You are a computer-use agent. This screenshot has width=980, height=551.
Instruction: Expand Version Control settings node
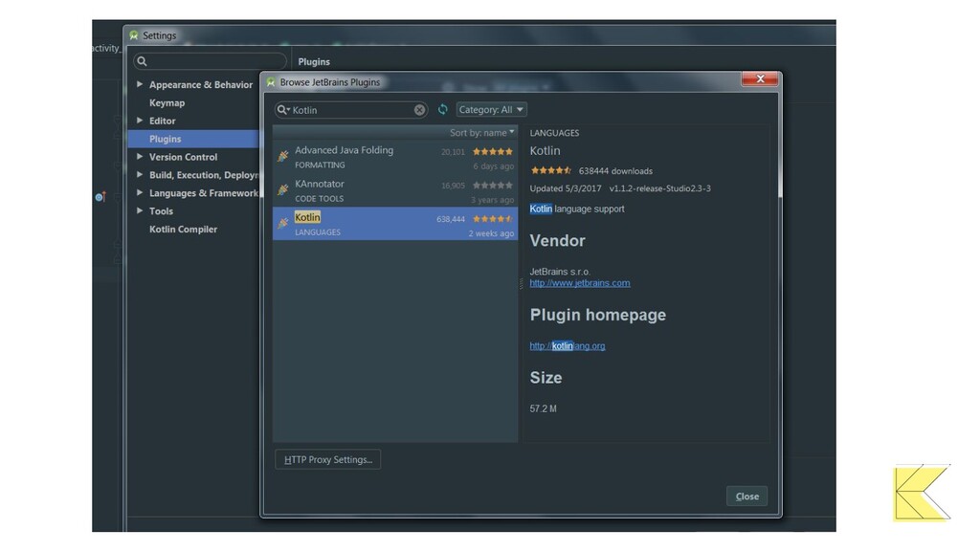point(140,157)
